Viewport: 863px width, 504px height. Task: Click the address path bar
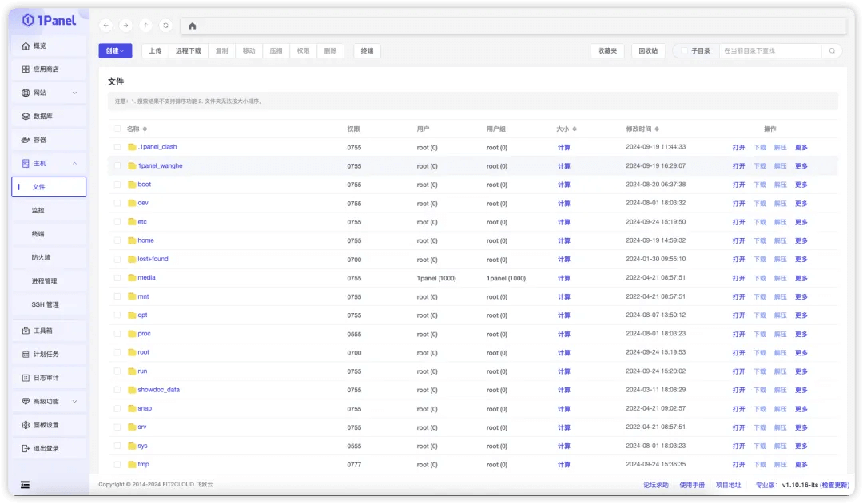click(514, 26)
